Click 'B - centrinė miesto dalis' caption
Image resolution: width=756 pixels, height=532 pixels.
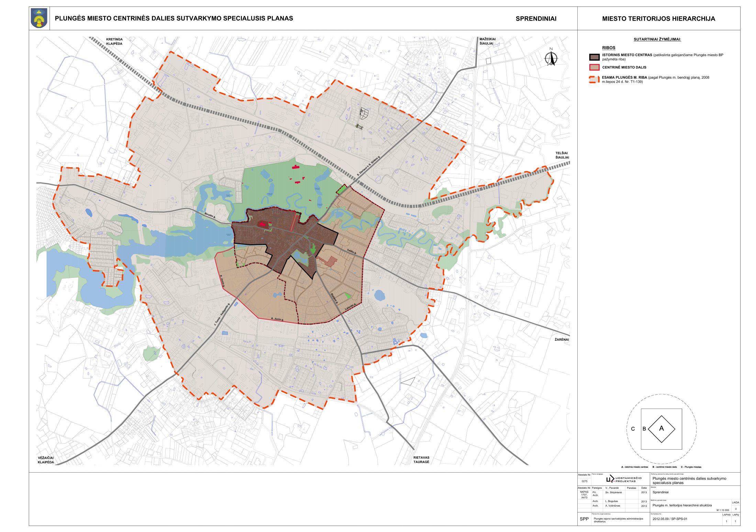pyautogui.click(x=664, y=467)
